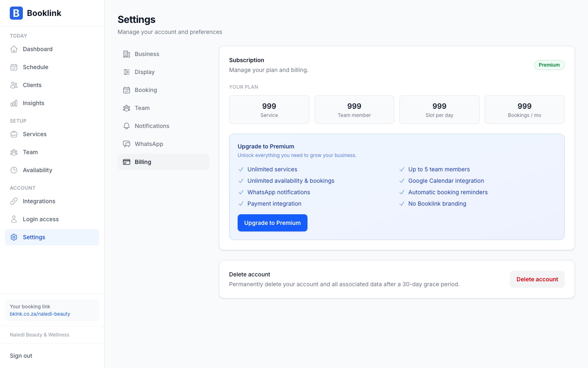Click the sidebar Team group icon
This screenshot has height=368, width=588.
14,152
